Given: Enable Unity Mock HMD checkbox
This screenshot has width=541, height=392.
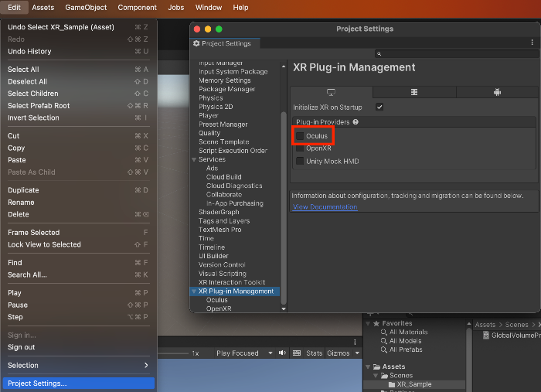Looking at the screenshot, I should coord(300,161).
